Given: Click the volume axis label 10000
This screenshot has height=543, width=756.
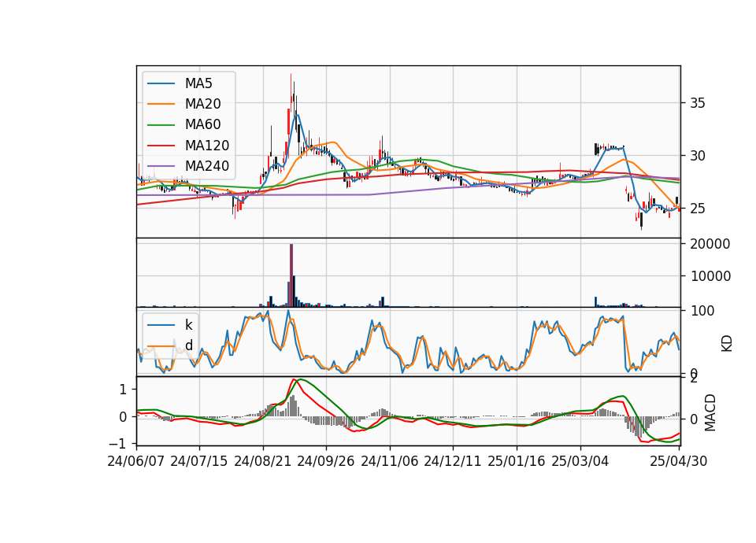Looking at the screenshot, I should [x=710, y=276].
